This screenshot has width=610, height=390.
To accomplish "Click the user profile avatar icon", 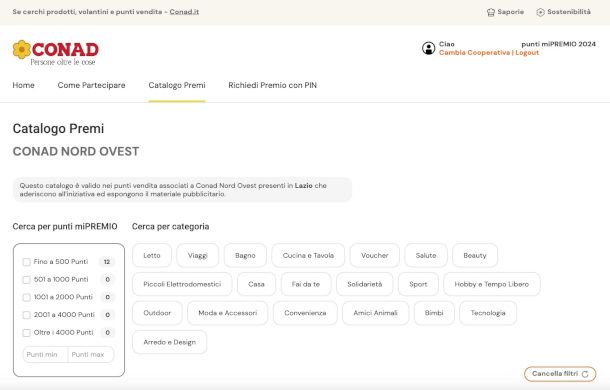I will click(428, 48).
